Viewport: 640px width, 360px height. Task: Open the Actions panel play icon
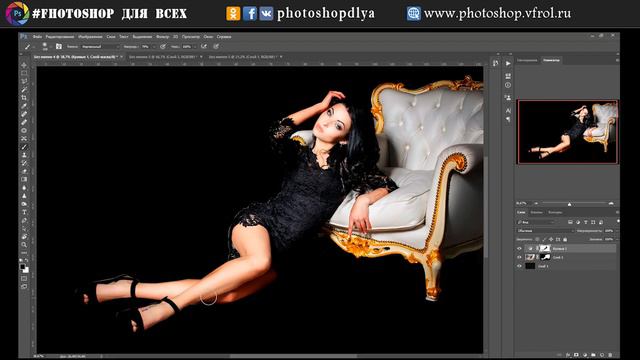tap(508, 64)
